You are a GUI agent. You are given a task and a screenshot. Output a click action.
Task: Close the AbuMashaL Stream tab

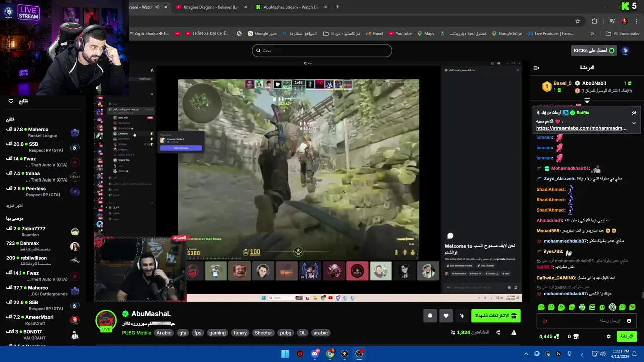pos(326,7)
